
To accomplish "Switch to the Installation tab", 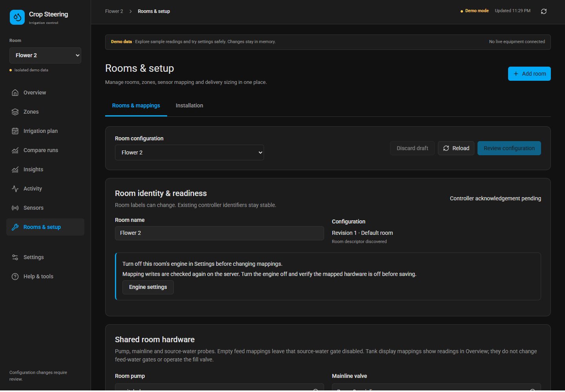I will 190,105.
